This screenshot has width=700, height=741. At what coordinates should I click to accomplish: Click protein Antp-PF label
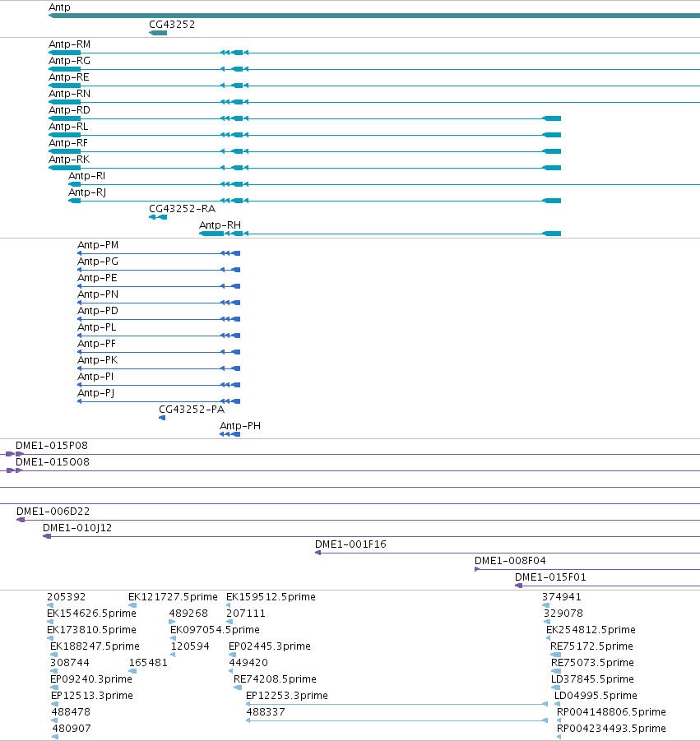(x=96, y=344)
